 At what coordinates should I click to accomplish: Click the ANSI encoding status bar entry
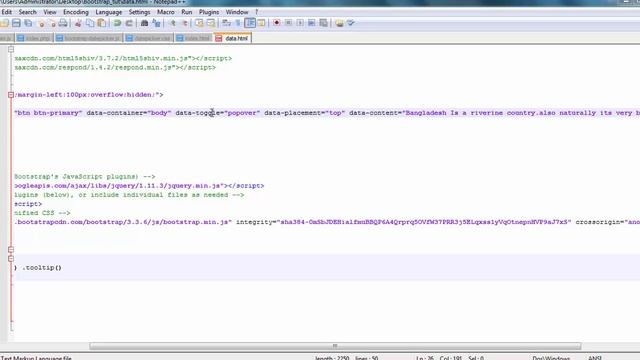[x=595, y=358]
